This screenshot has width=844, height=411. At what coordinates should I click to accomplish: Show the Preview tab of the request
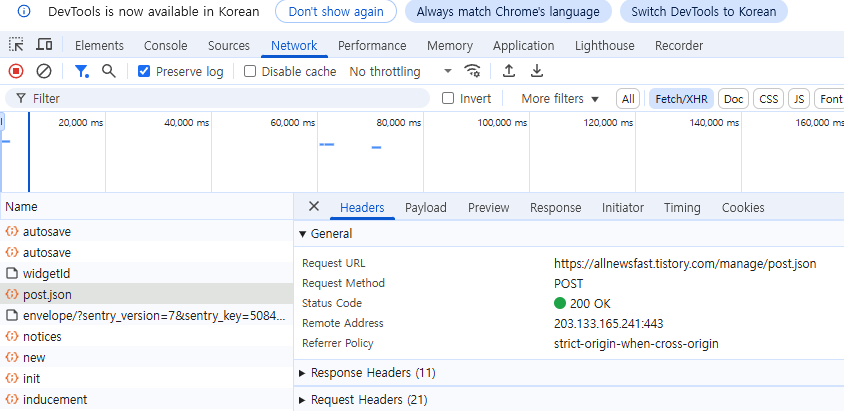[x=488, y=208]
